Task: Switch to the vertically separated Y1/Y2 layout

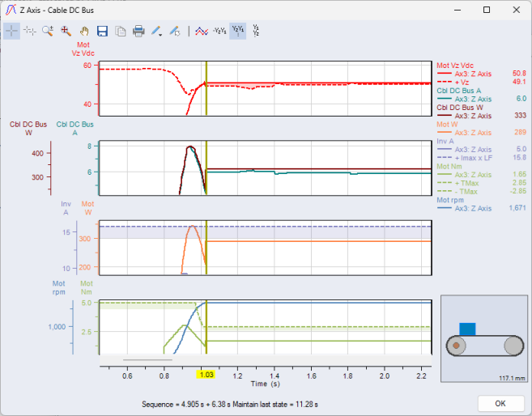Action: coord(256,31)
